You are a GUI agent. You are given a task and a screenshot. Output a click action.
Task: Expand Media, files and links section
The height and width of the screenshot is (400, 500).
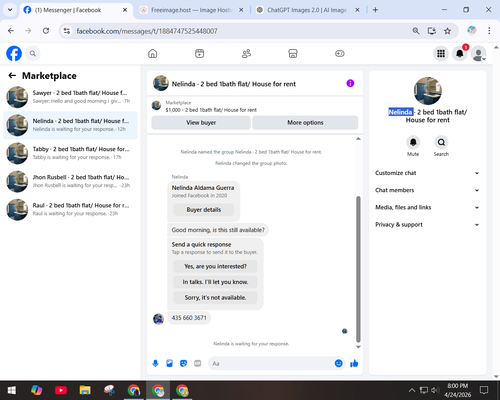click(x=427, y=207)
